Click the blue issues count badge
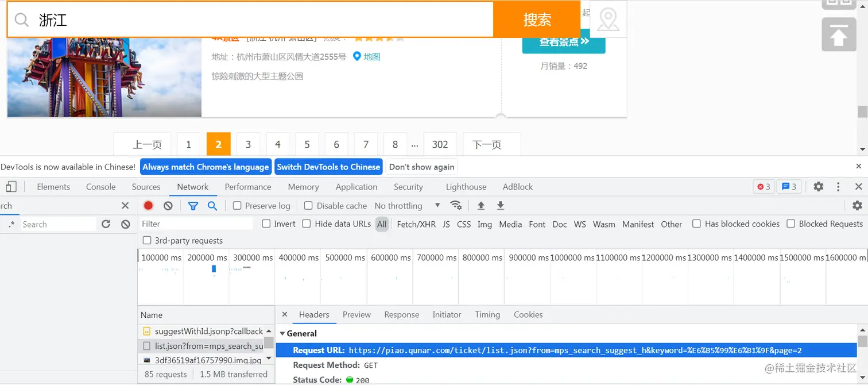The width and height of the screenshot is (868, 385). (789, 187)
